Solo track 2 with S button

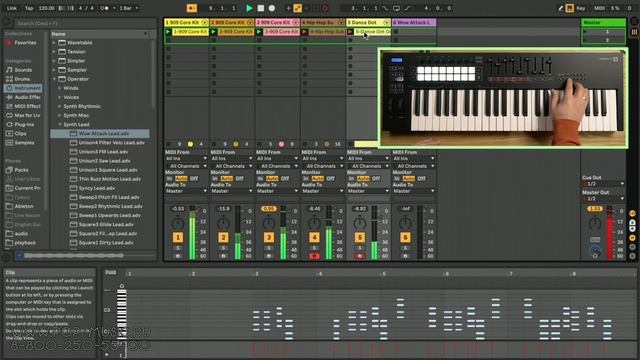[x=223, y=248]
